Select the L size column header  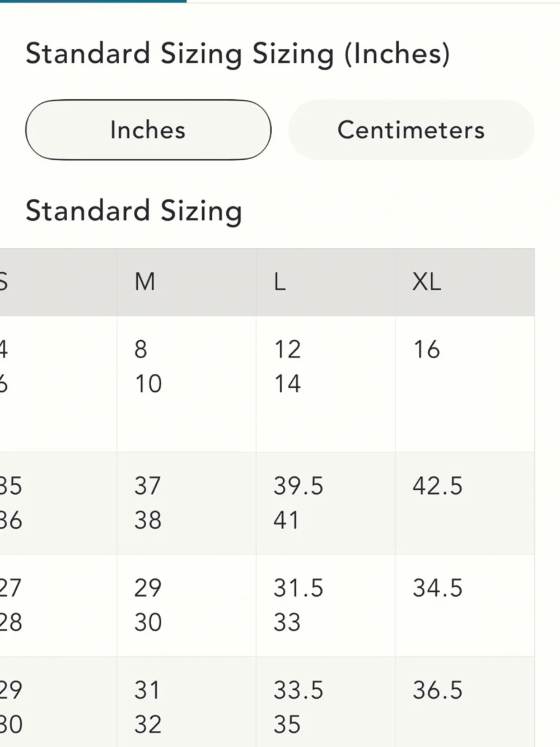coord(326,282)
